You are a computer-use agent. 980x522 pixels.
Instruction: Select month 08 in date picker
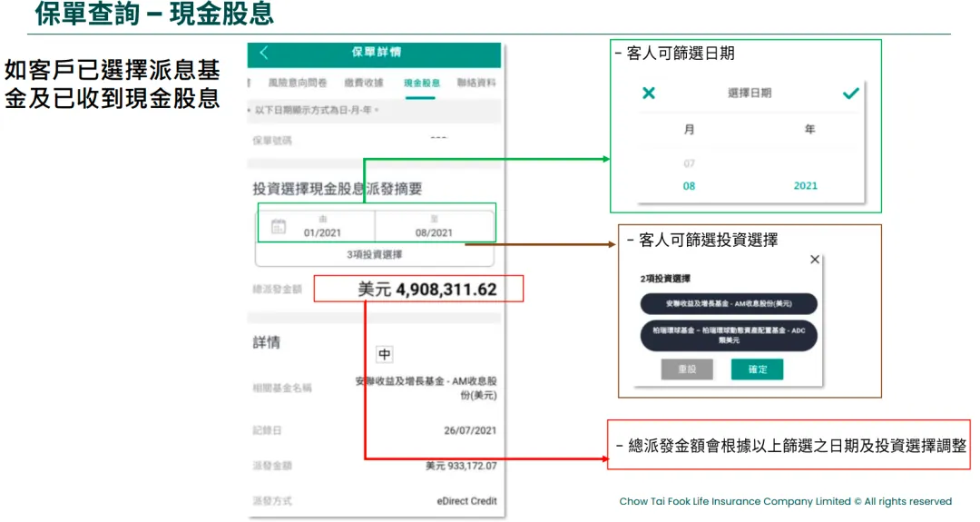click(x=689, y=186)
